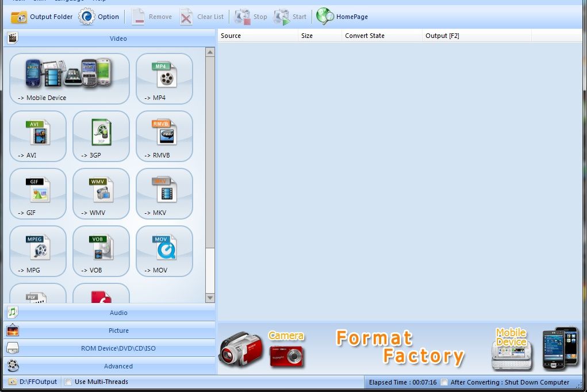
Task: Click the Format Factory banner logo
Action: (400, 347)
